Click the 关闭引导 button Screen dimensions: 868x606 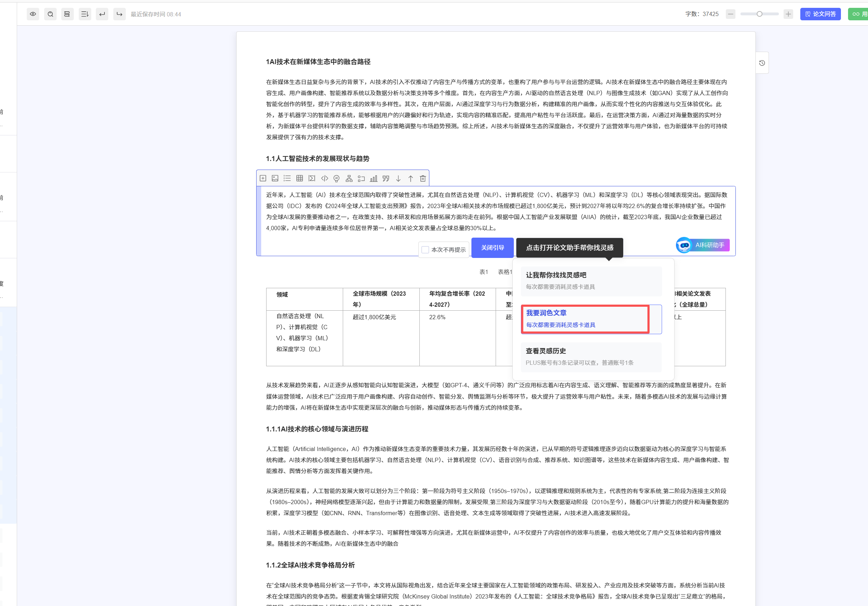[x=492, y=248]
